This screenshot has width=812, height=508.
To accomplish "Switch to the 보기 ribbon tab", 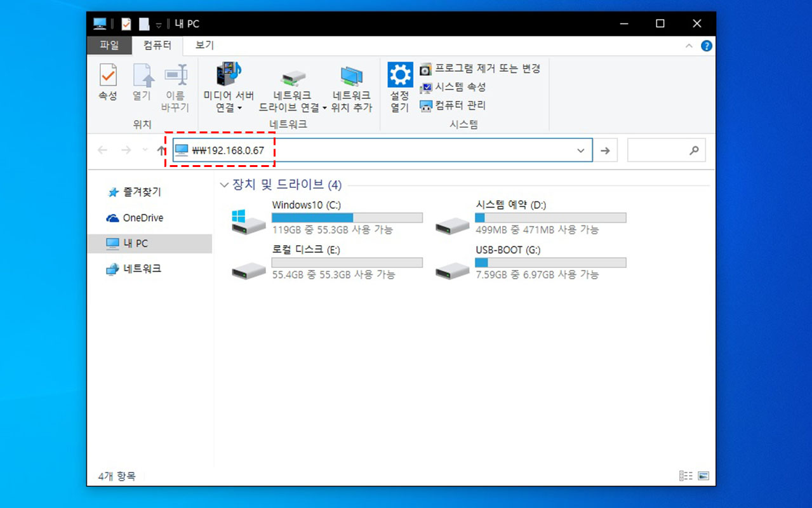I will [204, 45].
